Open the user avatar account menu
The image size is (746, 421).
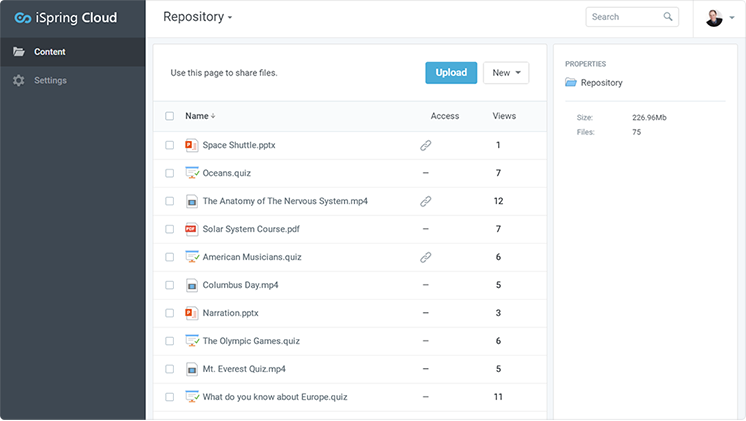click(x=720, y=18)
